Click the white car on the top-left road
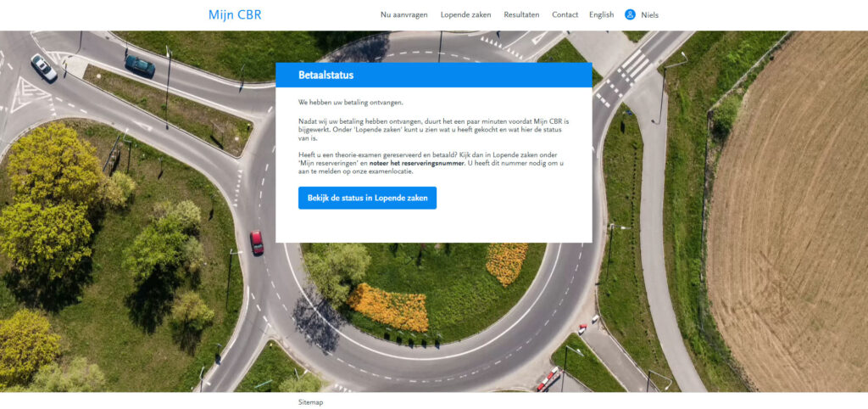Viewport: 868px width, 409px height. pos(44,68)
